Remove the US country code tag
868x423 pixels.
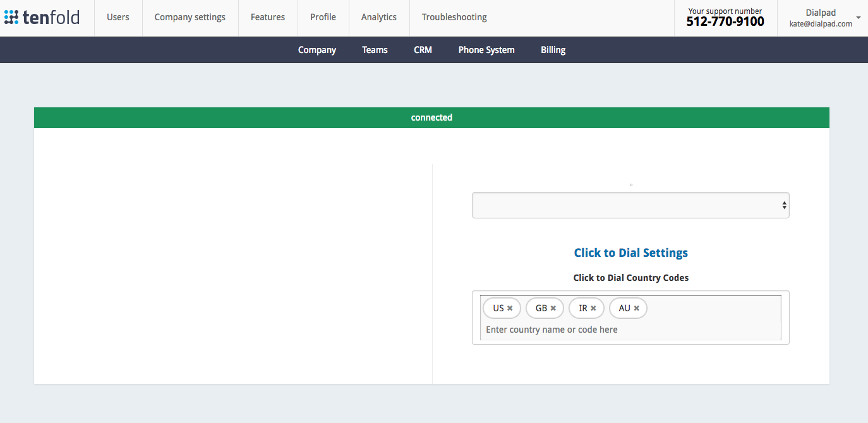(510, 308)
